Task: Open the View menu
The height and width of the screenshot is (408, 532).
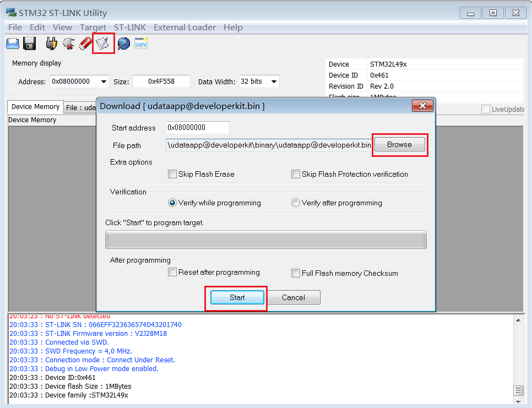Action: click(x=62, y=27)
